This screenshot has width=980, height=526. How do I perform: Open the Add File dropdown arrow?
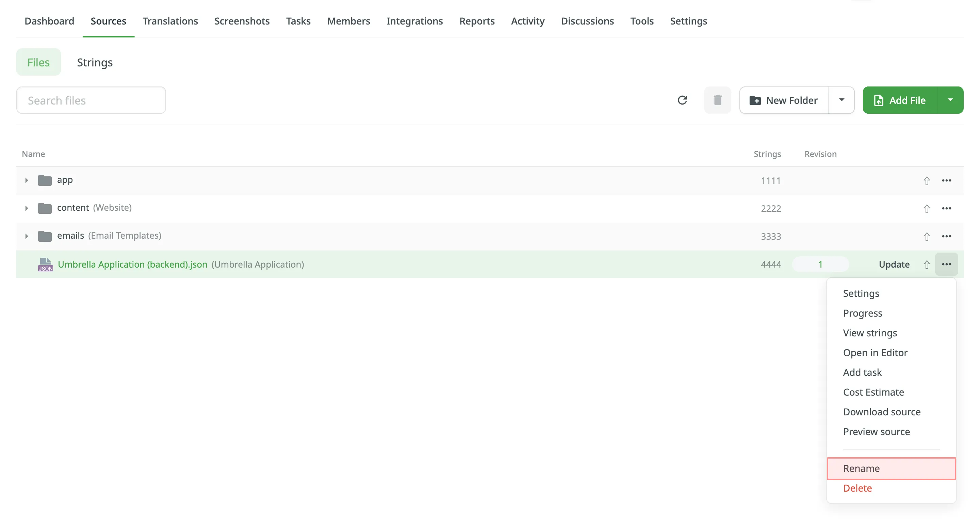point(950,100)
